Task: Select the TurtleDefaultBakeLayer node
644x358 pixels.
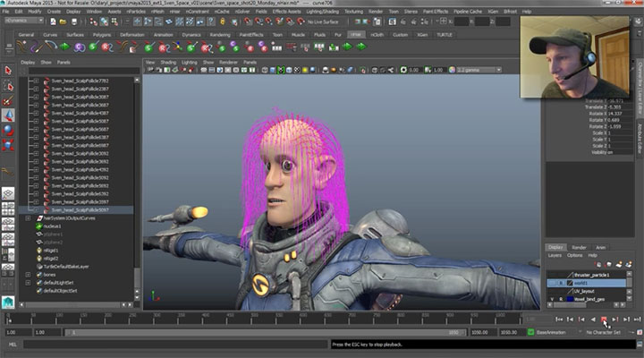Action: click(66, 267)
